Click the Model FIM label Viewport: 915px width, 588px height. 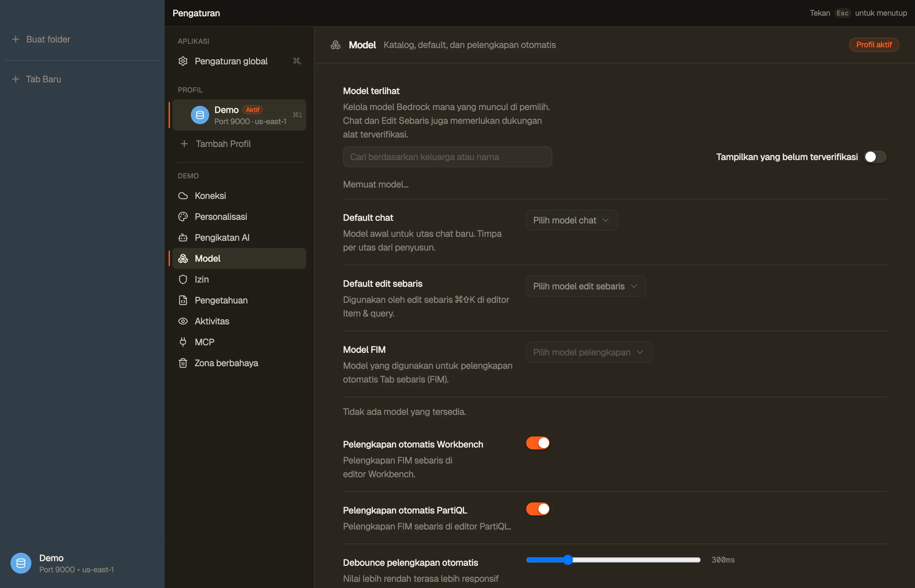click(364, 350)
